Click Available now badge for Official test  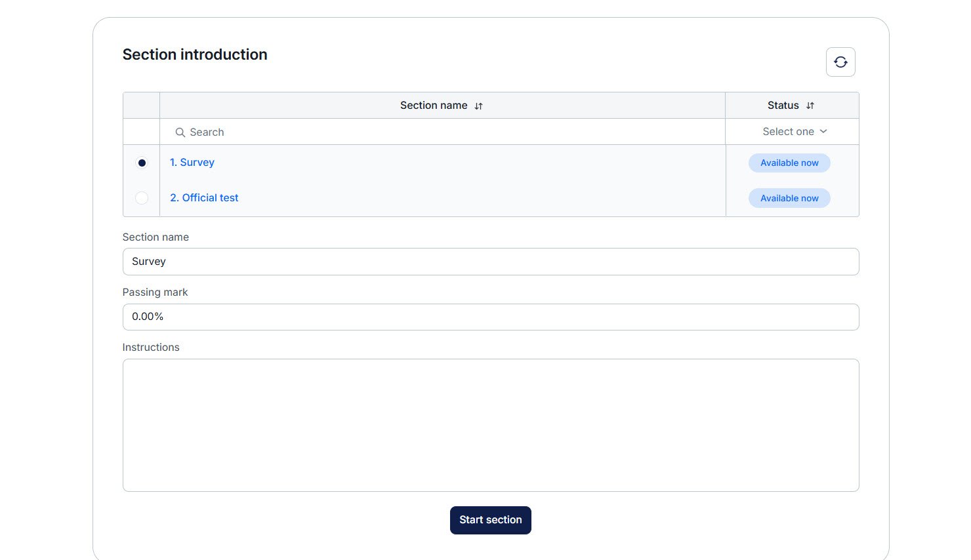(x=789, y=199)
